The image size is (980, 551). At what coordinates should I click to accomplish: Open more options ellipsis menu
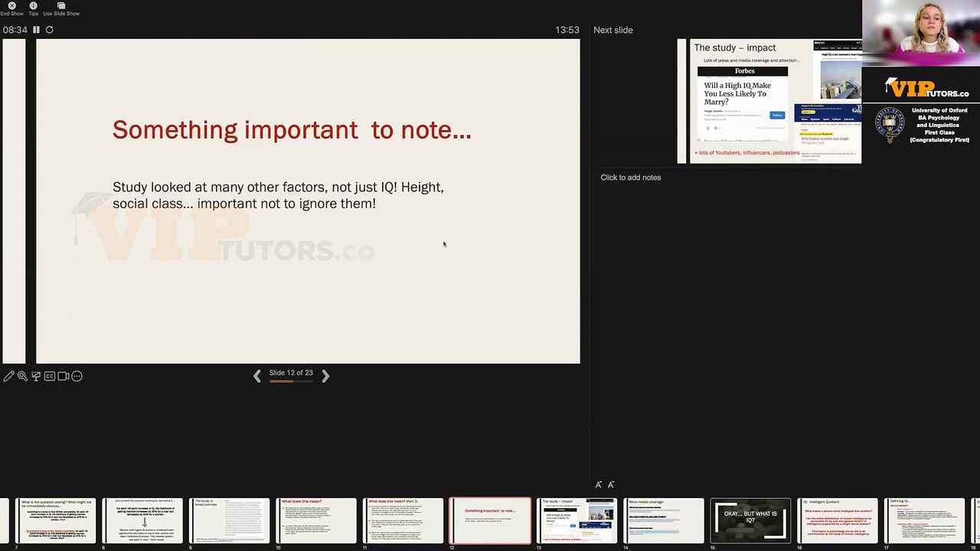[77, 376]
